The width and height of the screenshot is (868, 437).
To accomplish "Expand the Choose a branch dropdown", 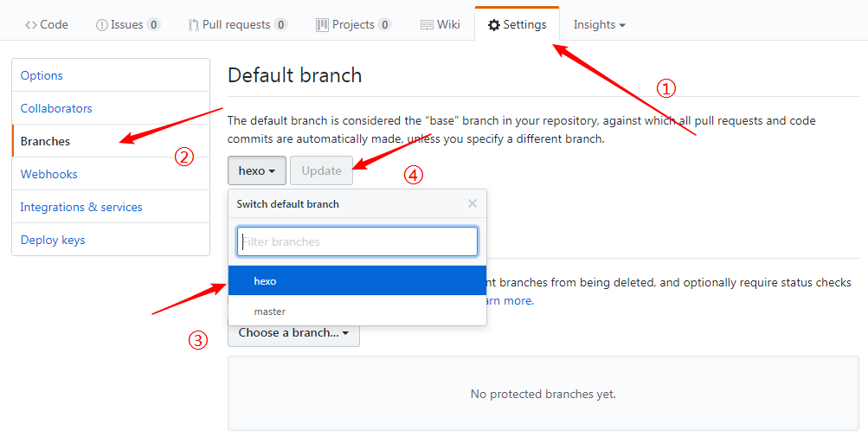I will click(x=293, y=332).
